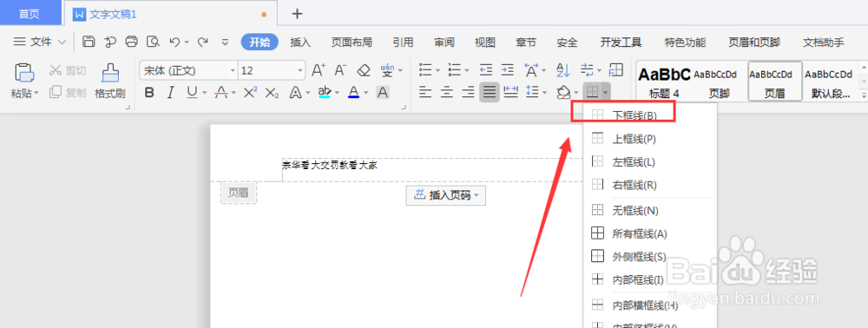This screenshot has height=328, width=868.
Task: Apply the blue font color A button
Action: pyautogui.click(x=354, y=92)
